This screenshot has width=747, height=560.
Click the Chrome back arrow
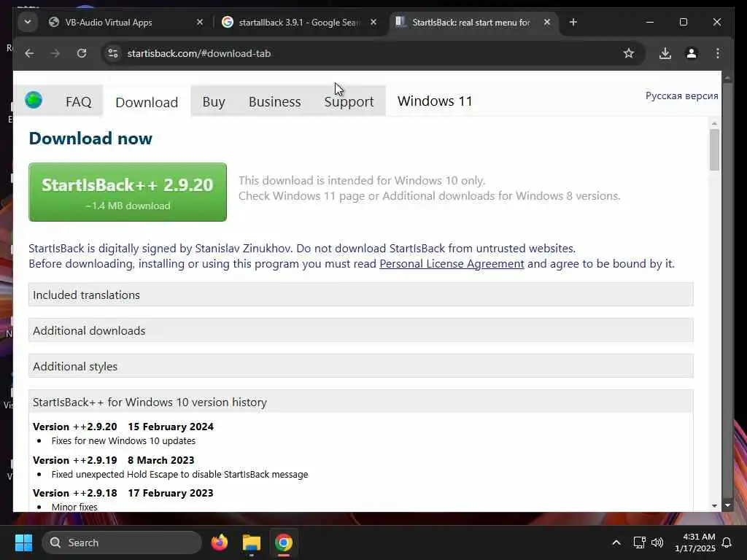tap(29, 53)
